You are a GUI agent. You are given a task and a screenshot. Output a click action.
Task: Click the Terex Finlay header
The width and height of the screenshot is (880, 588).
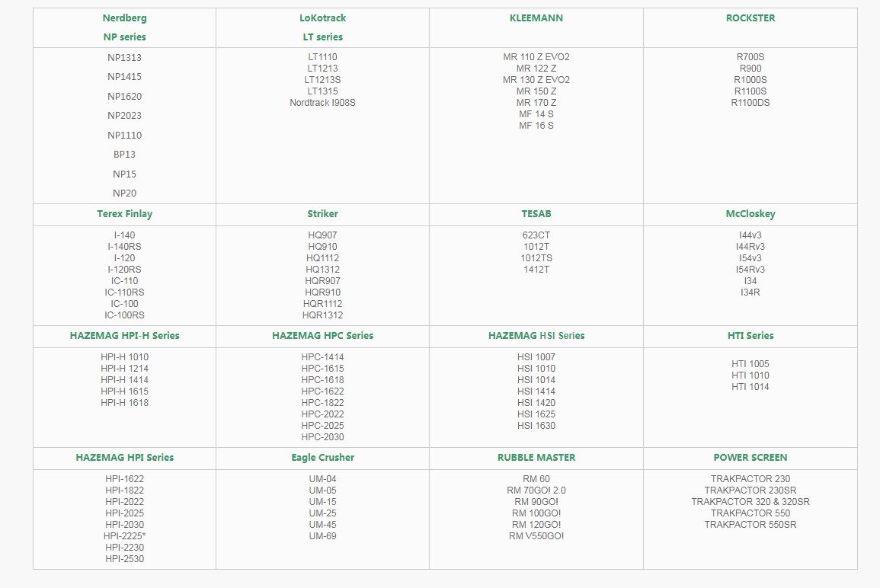[125, 214]
